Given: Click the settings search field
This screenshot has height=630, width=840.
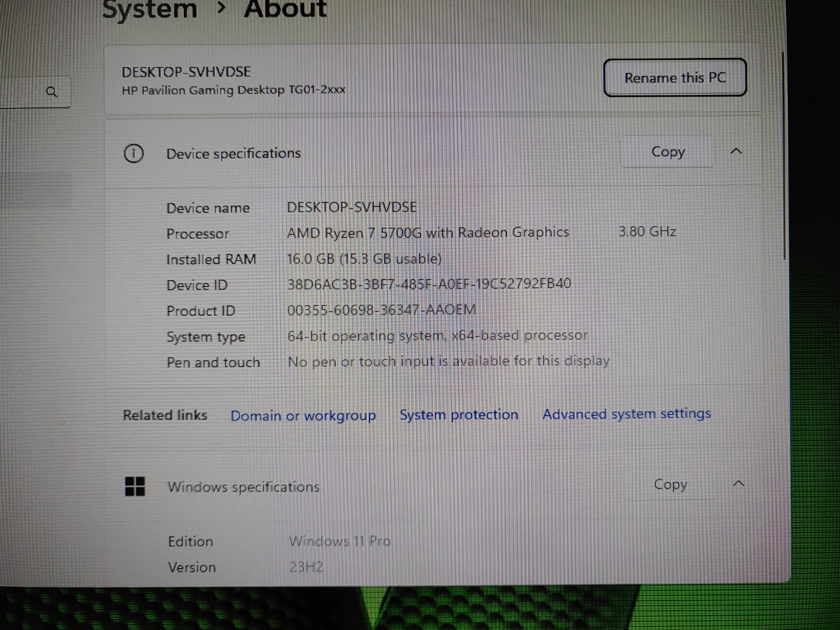Looking at the screenshot, I should pos(35,92).
